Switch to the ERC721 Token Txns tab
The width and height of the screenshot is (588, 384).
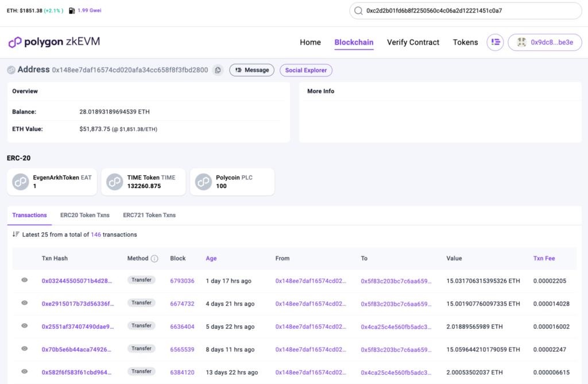(x=149, y=215)
